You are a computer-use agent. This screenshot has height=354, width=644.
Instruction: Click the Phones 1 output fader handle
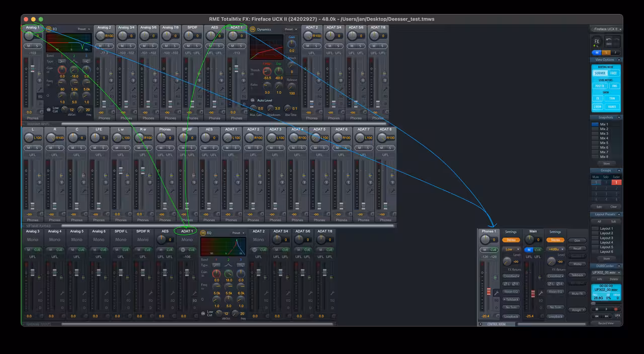pos(489,292)
